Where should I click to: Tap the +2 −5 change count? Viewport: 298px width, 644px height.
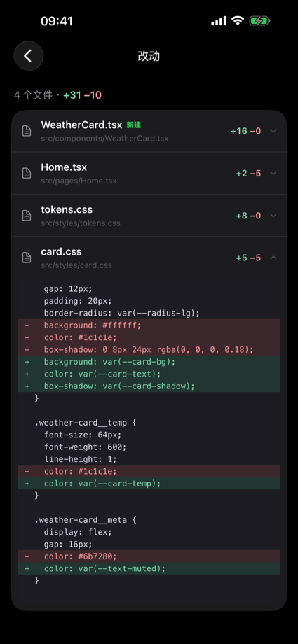coord(249,174)
